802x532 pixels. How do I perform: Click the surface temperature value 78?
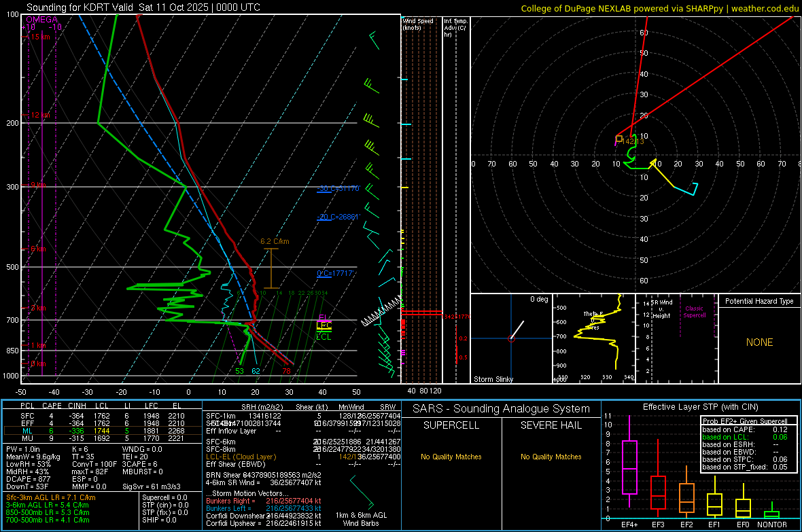(286, 371)
